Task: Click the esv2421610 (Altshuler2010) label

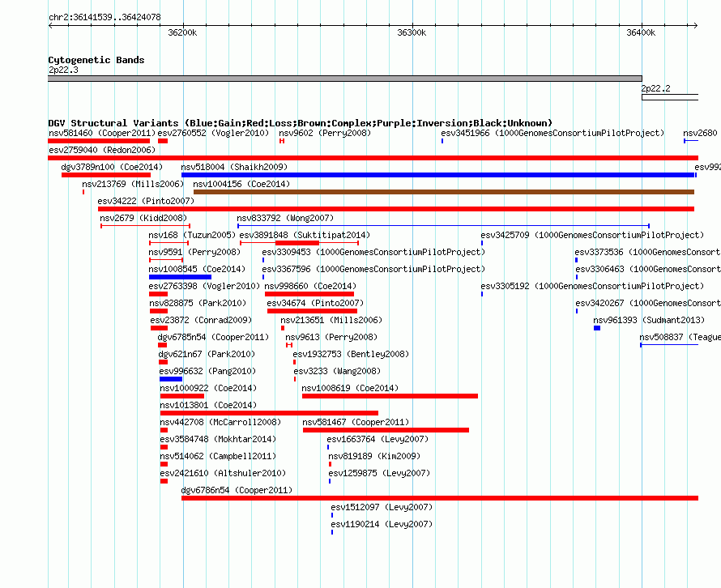Action: (x=223, y=474)
